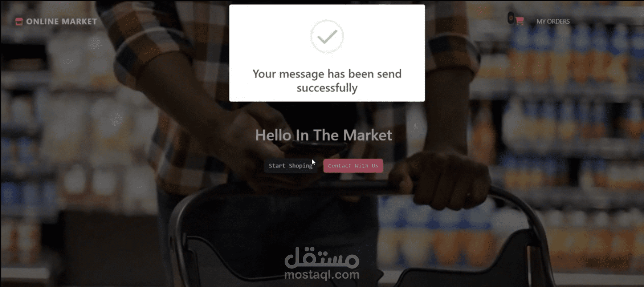The image size is (644, 287).
Task: Click the word "Market" in the hero heading
Action: [367, 135]
